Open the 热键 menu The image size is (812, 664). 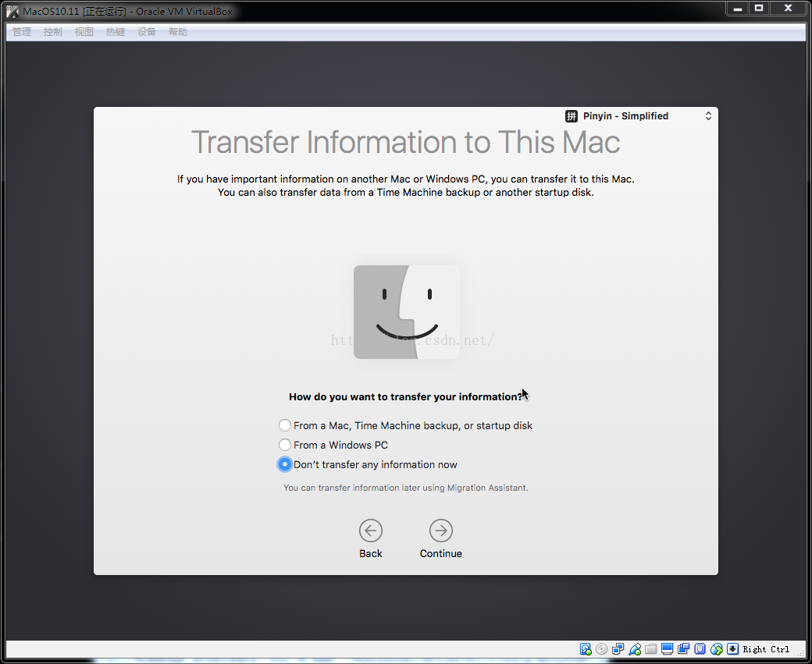[116, 32]
